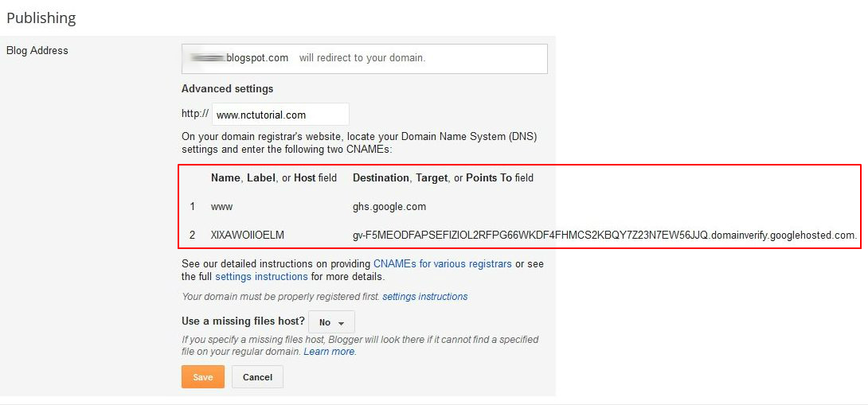
Task: Select the www host name in row 1
Action: pos(221,207)
